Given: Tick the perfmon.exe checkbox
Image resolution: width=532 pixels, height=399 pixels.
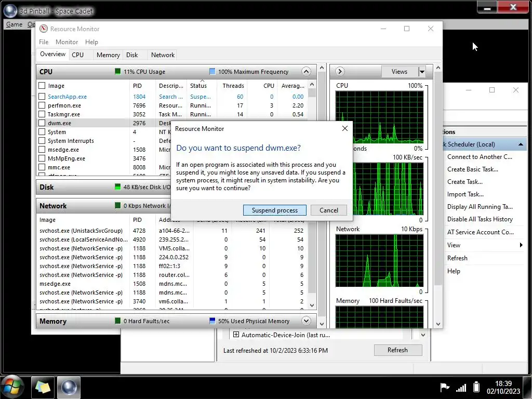Looking at the screenshot, I should 42,105.
